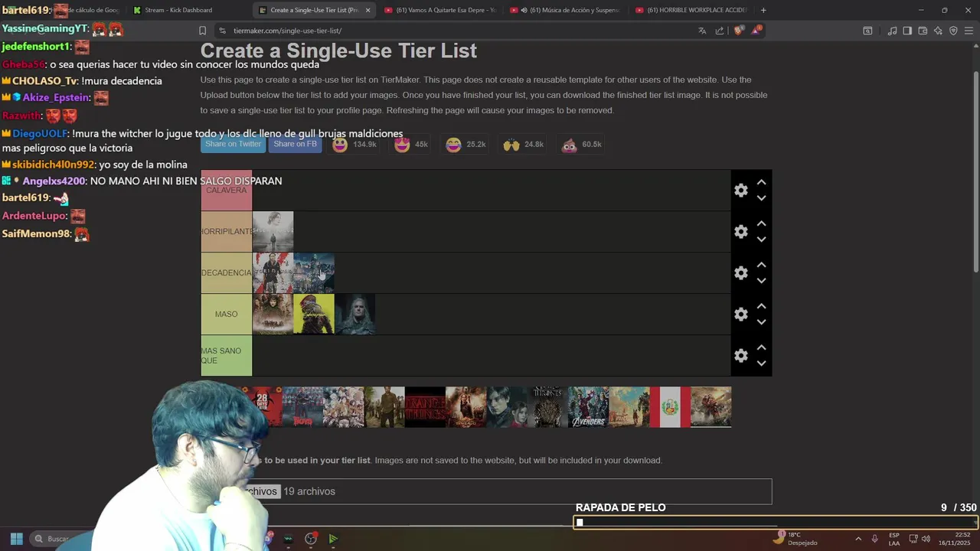Image resolution: width=980 pixels, height=551 pixels.
Task: Select the Game of Thrones thumbnail
Action: [548, 407]
